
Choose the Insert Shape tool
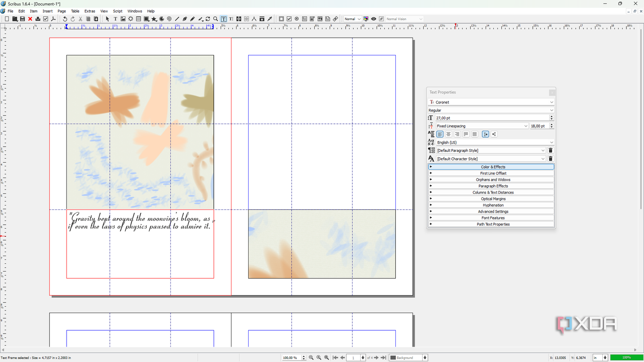click(146, 19)
